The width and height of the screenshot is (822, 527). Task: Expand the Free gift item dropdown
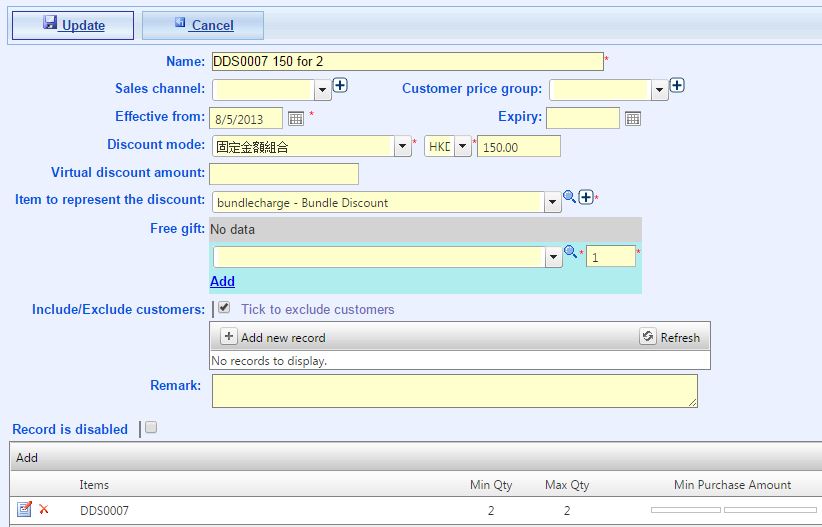(x=553, y=257)
